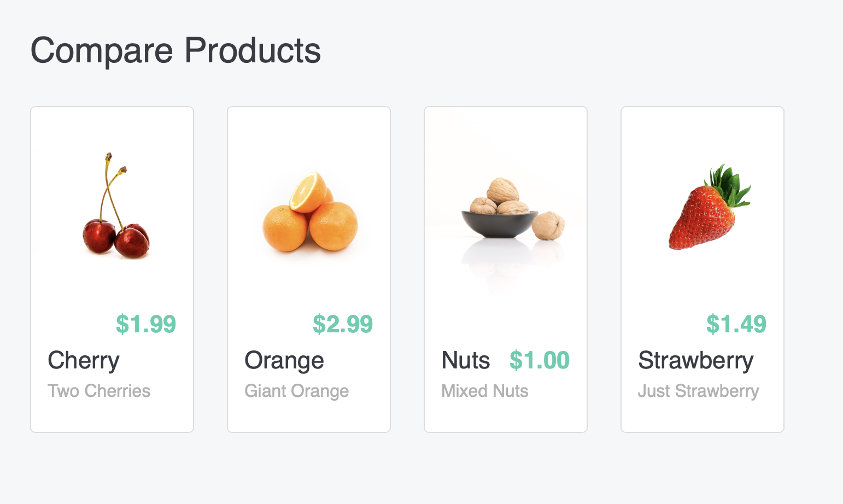Click the halved orange slice on top
Viewport: 843px width, 504px height.
click(x=308, y=192)
